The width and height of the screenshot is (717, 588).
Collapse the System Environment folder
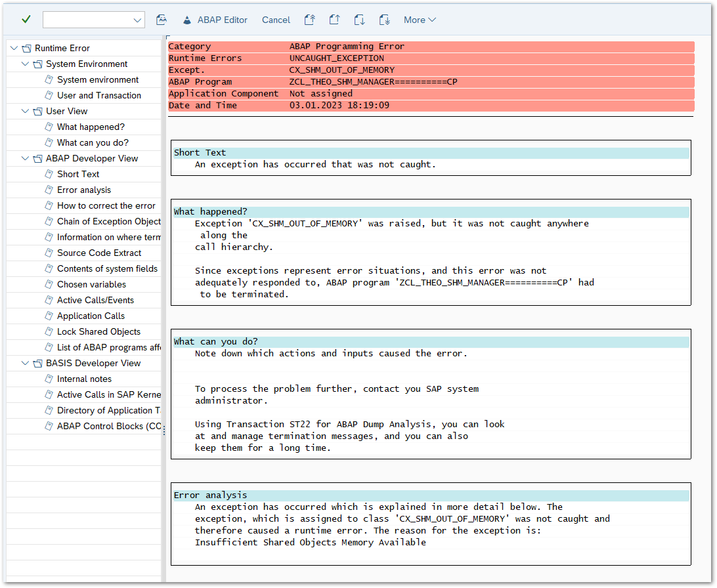26,64
